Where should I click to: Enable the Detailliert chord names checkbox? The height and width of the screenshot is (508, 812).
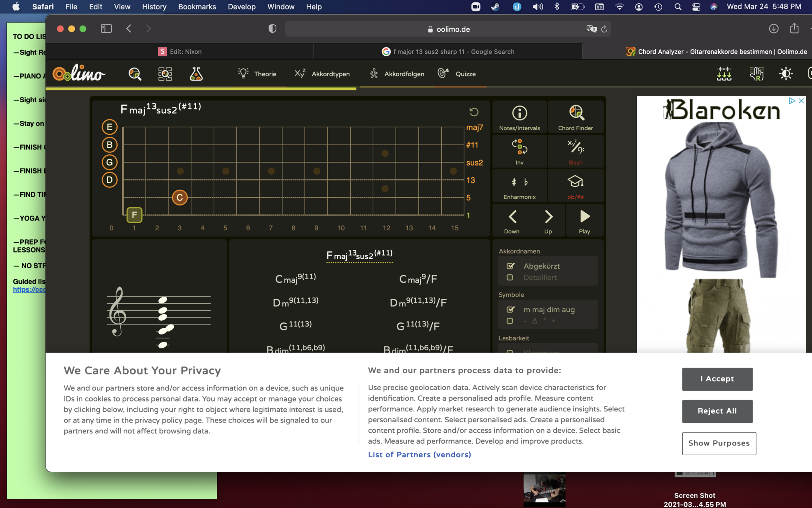pyautogui.click(x=510, y=278)
